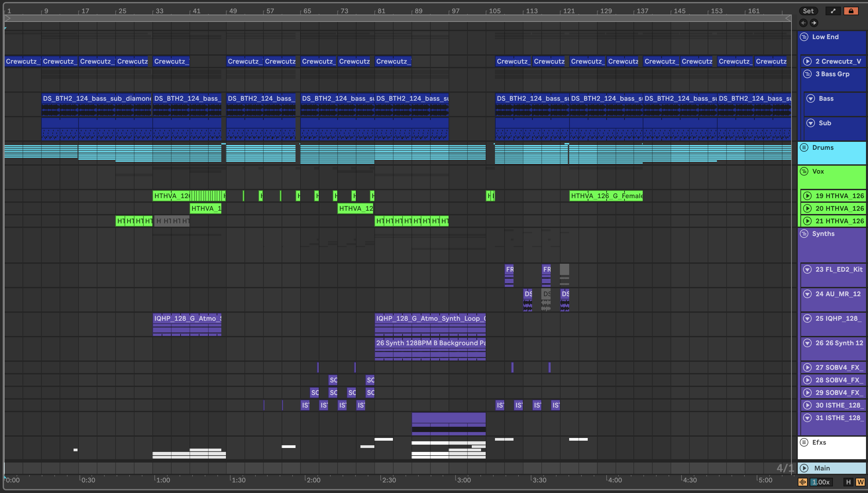868x493 pixels.
Task: Unfold the 2 Crewcutz_V track
Action: point(807,61)
